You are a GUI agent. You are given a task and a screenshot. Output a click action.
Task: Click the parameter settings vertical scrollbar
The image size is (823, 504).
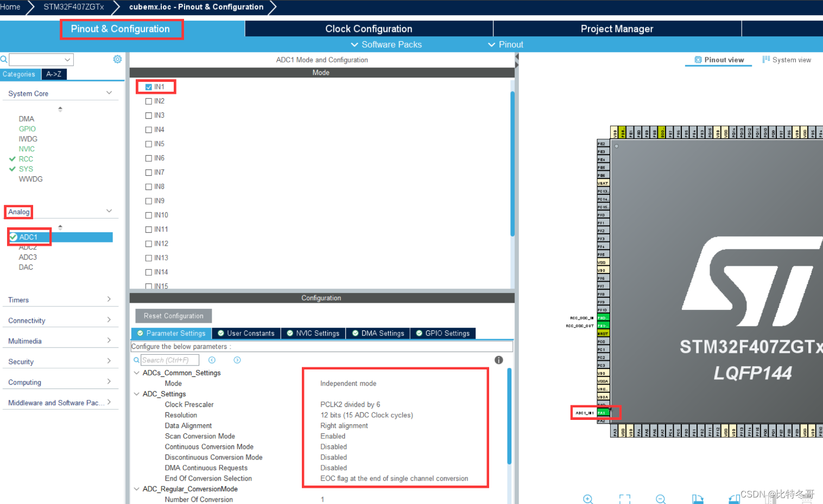point(509,416)
